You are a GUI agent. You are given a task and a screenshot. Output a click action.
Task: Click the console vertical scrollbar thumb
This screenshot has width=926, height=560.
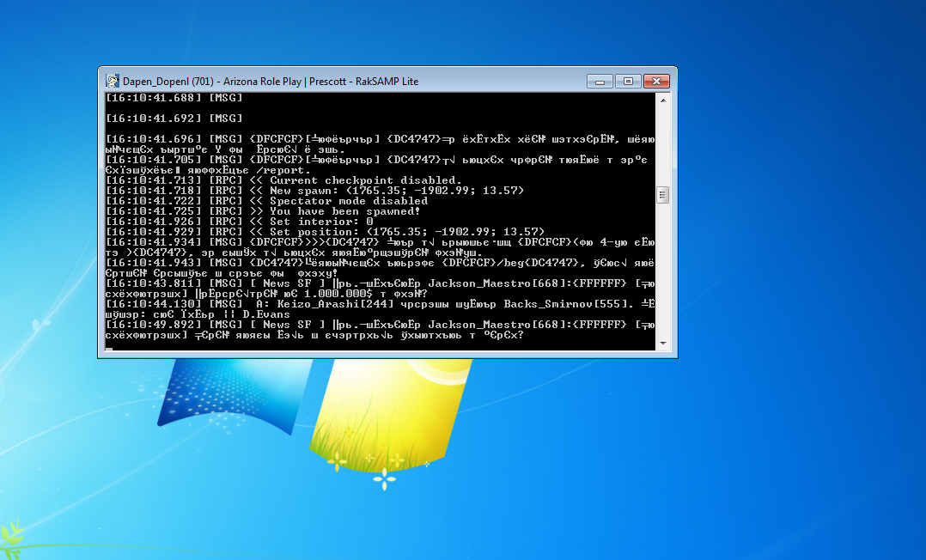pos(662,195)
